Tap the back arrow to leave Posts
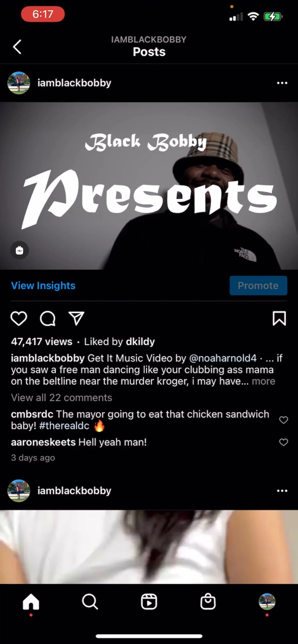This screenshot has width=298, height=644. point(17,47)
